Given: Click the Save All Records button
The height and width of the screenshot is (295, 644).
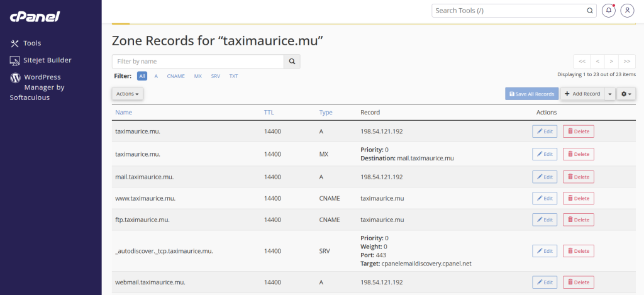Looking at the screenshot, I should pos(531,94).
